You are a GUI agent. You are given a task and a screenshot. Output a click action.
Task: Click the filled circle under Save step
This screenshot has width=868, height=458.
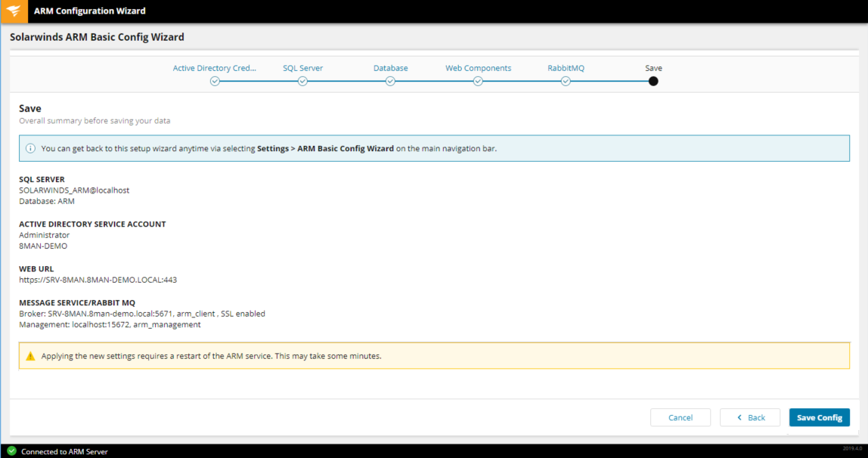[653, 82]
